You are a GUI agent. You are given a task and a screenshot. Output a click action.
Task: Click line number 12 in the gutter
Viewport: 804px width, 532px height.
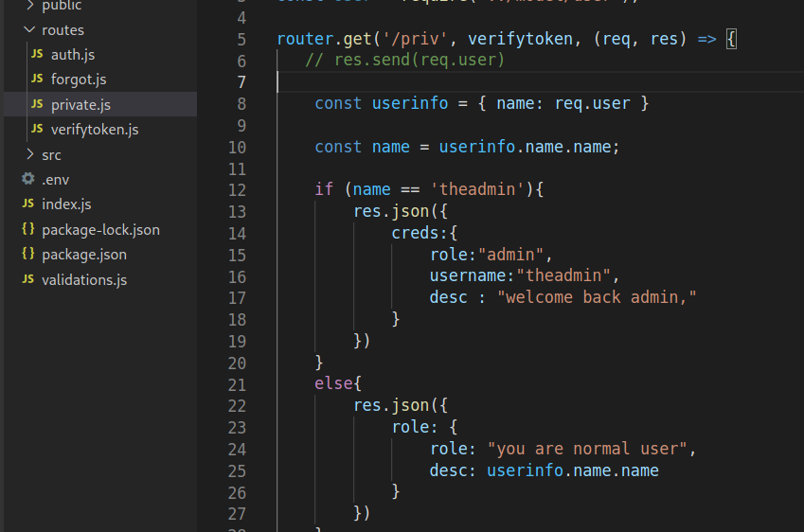[x=236, y=189]
